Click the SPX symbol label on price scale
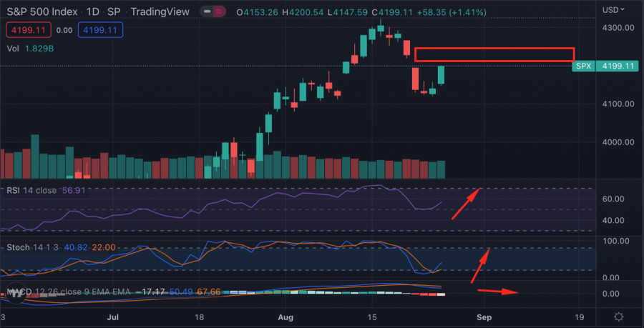This screenshot has width=644, height=328. click(583, 66)
